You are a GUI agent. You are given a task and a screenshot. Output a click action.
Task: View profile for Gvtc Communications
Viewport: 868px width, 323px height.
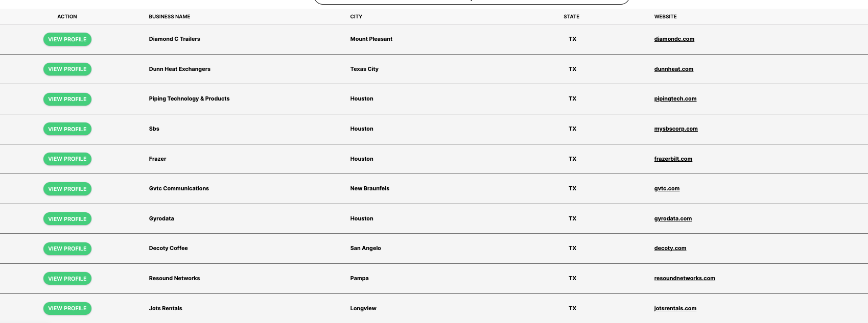point(67,189)
